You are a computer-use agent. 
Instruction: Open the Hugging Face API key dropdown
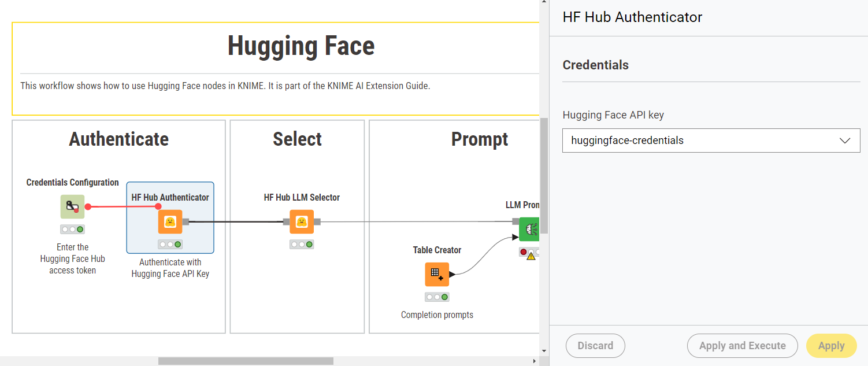(711, 141)
